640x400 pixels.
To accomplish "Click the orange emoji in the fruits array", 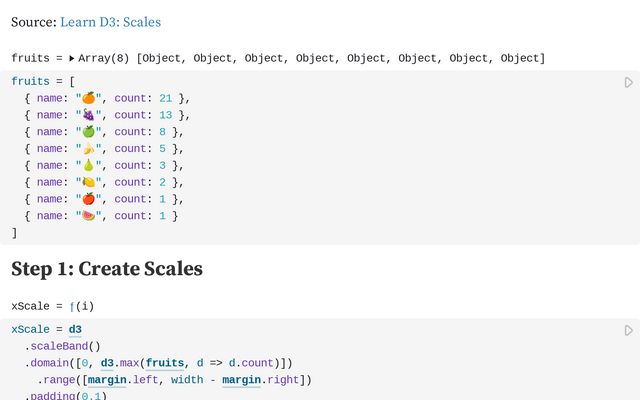I will 89,98.
